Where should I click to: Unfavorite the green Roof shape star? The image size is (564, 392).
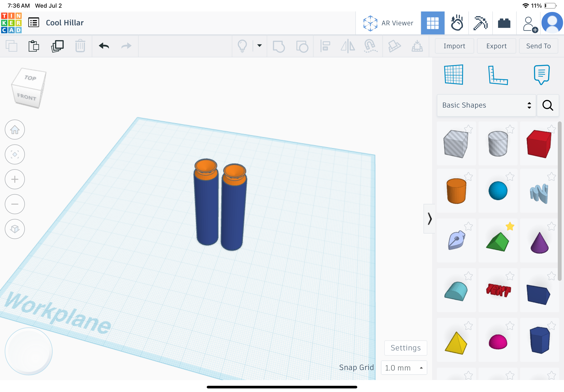point(510,226)
